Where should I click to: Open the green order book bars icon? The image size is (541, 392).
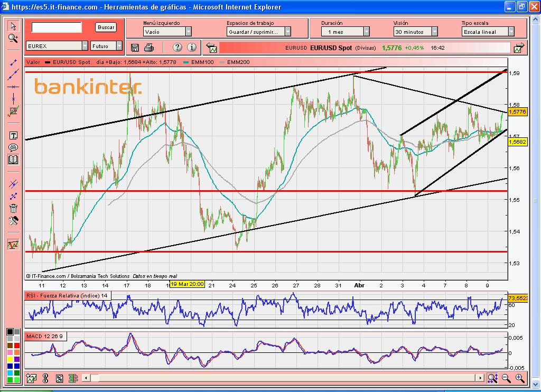point(73,379)
